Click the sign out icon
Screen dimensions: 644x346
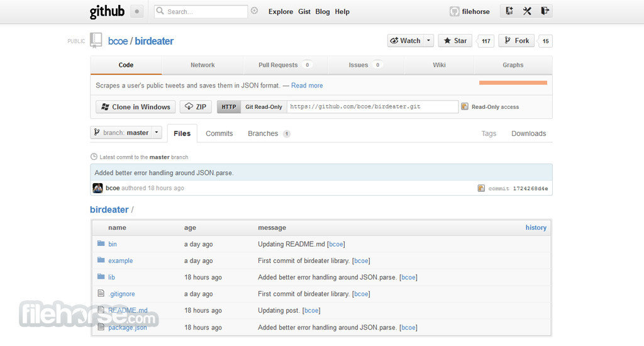[545, 11]
